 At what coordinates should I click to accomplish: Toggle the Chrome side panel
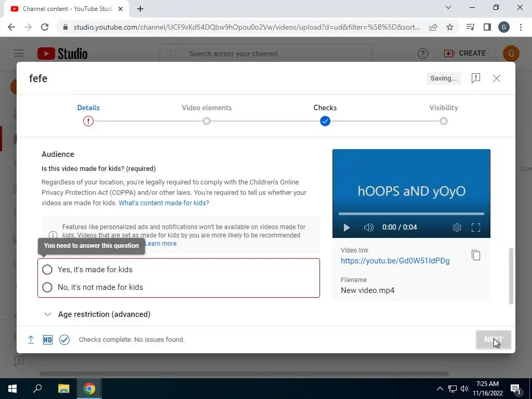click(x=487, y=27)
